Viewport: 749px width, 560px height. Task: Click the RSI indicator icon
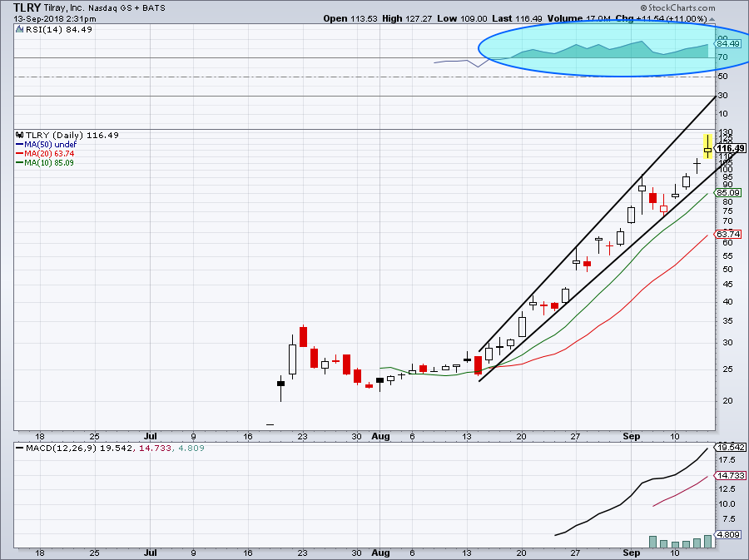point(19,29)
